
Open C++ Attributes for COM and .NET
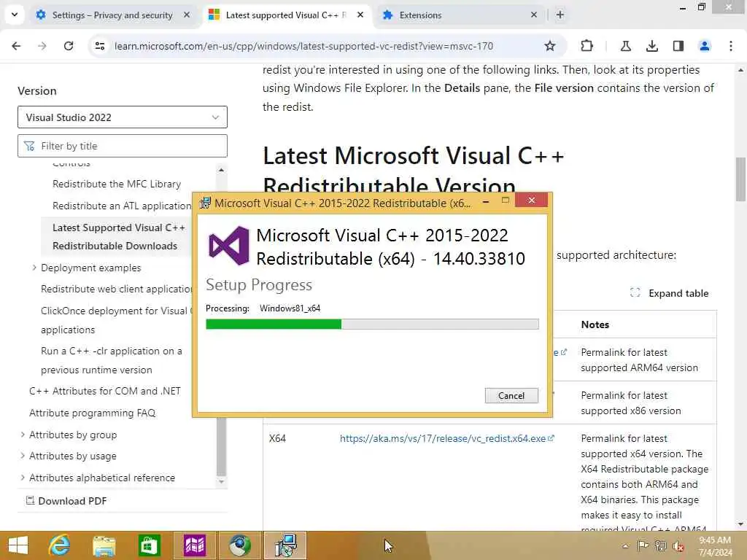[105, 391]
